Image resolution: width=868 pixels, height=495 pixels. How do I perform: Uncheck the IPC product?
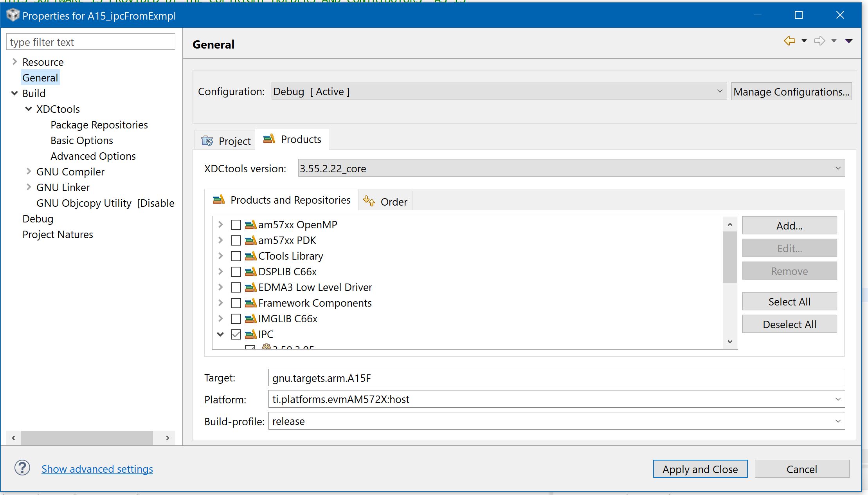click(x=235, y=334)
